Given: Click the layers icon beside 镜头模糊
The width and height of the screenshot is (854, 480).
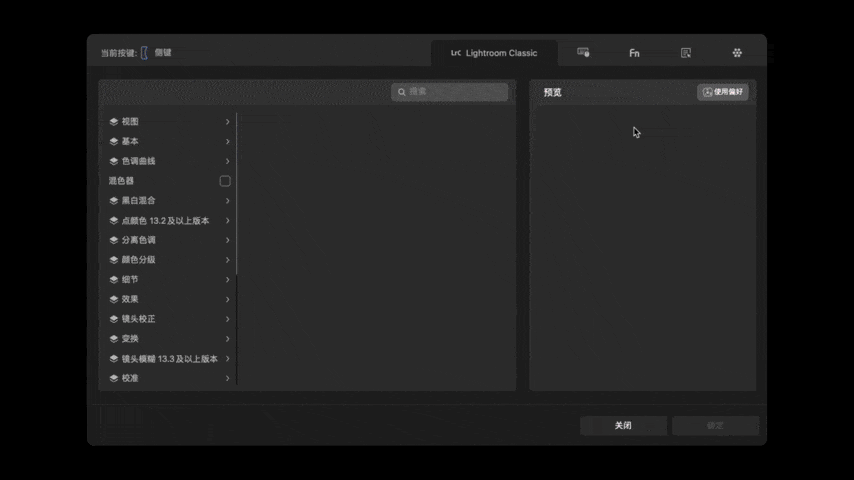Looking at the screenshot, I should [x=114, y=359].
